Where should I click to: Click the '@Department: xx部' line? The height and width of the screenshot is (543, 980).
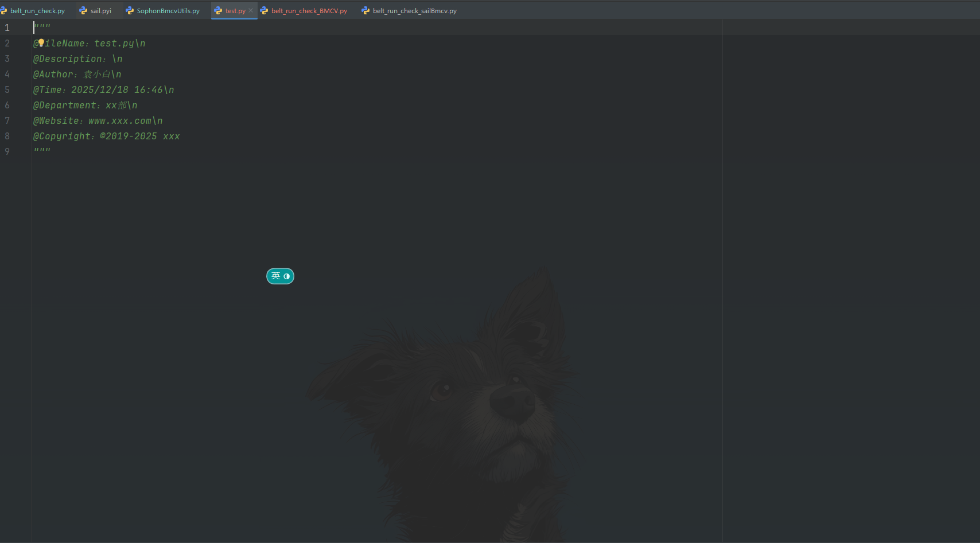pos(85,105)
